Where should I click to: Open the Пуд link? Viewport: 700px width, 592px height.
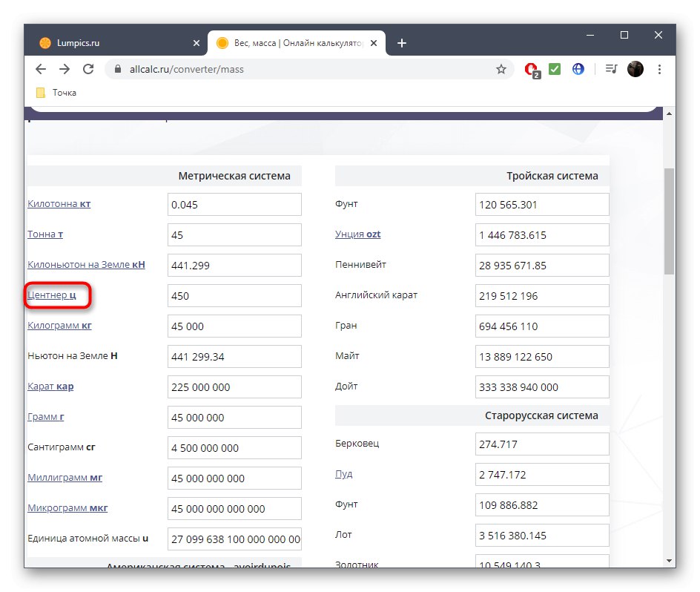(x=344, y=474)
